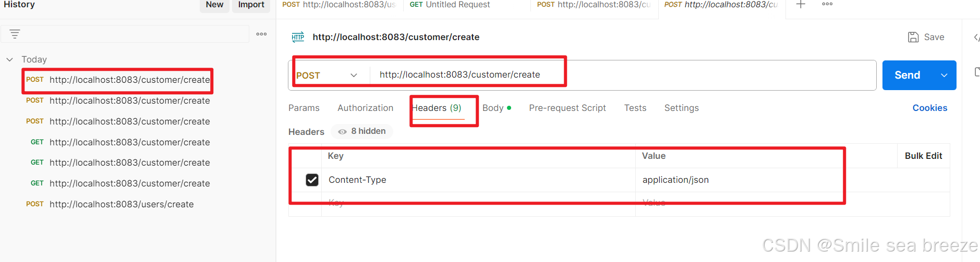Image resolution: width=980 pixels, height=262 pixels.
Task: Switch to the Authorization tab
Action: coord(365,108)
